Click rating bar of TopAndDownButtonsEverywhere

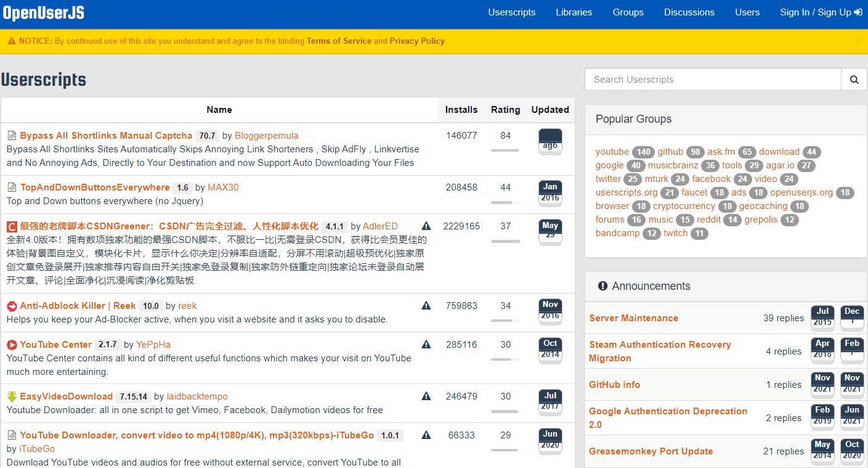(505, 202)
